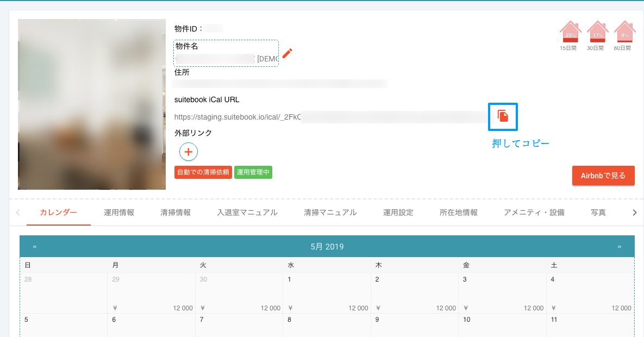Edit the property name with pencil icon
The image size is (644, 337).
pyautogui.click(x=287, y=53)
